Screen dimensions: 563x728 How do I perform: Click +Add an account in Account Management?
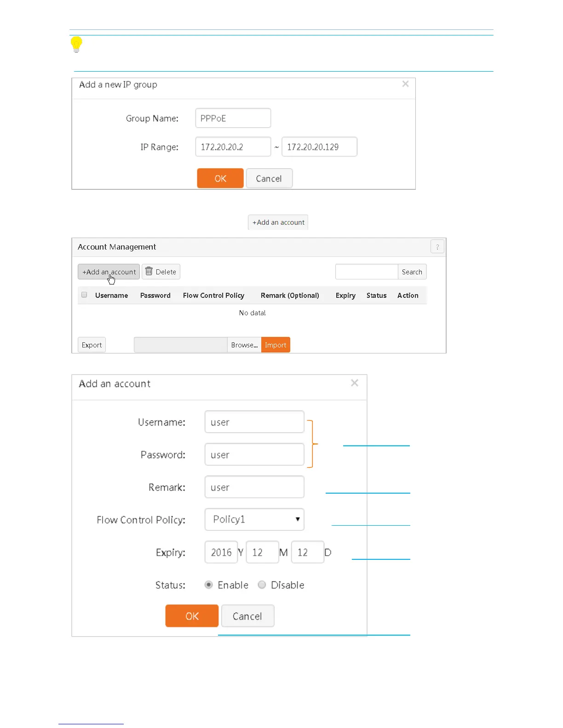(x=109, y=272)
